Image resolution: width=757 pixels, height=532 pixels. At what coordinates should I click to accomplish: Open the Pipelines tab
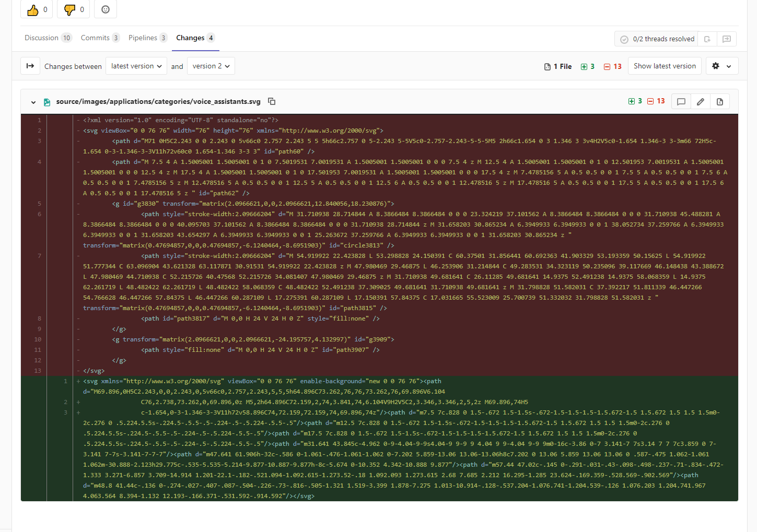[x=147, y=37]
